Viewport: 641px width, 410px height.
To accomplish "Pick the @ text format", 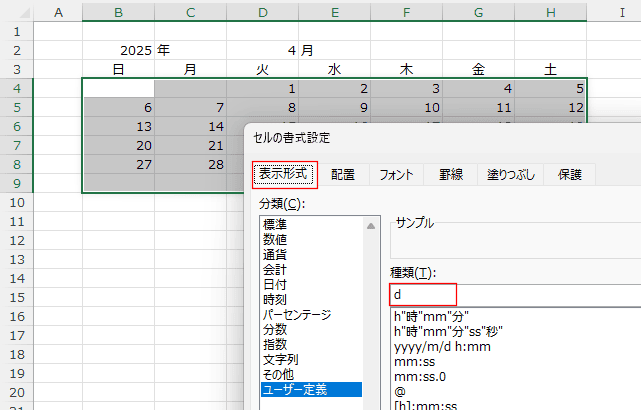I will (400, 391).
